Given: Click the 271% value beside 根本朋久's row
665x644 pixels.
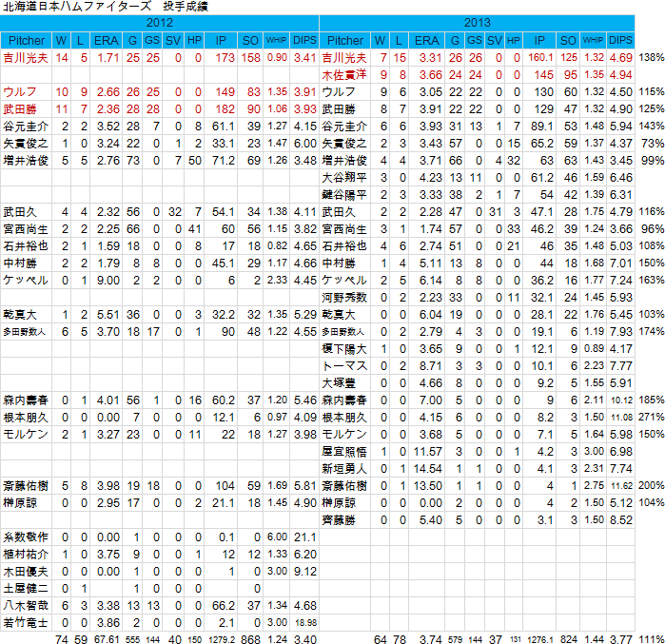Looking at the screenshot, I should coord(652,418).
